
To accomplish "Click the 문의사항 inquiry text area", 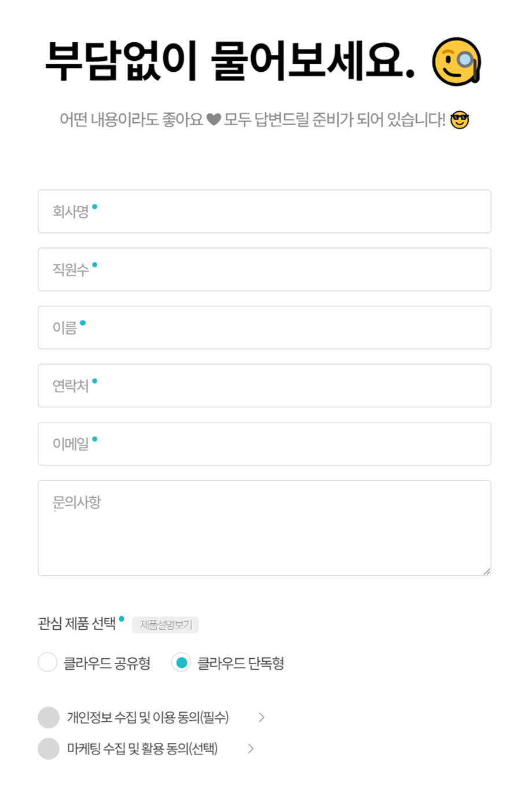I will 264,527.
